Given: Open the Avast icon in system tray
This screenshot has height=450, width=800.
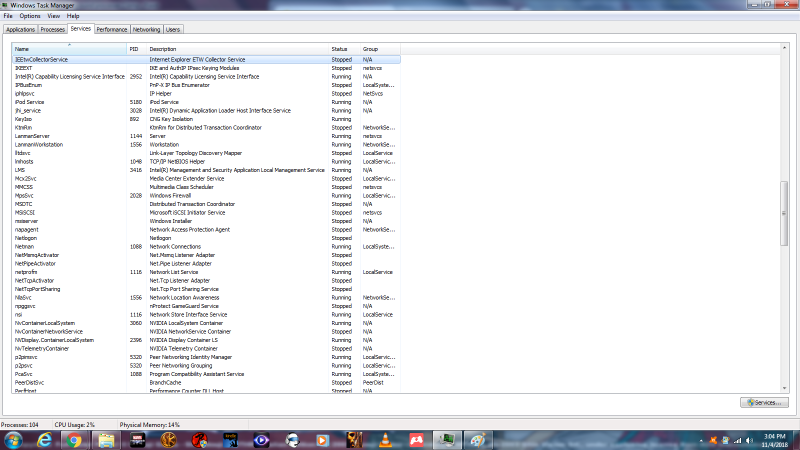Looking at the screenshot, I should click(x=713, y=440).
